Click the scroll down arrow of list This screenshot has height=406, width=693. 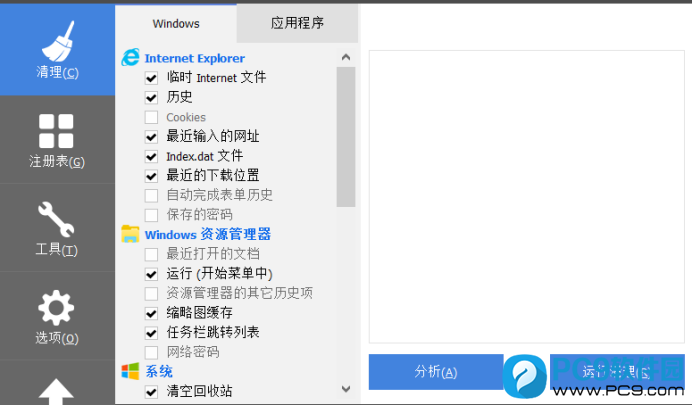(346, 389)
